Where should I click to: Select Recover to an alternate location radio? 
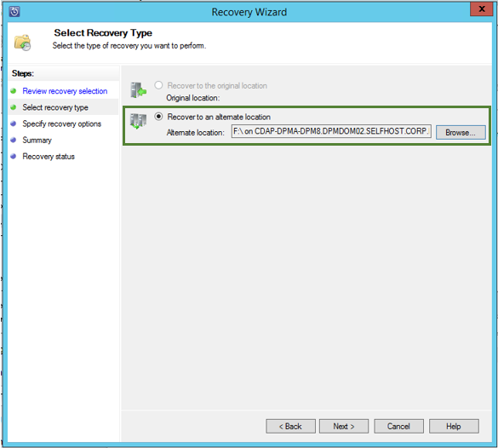pyautogui.click(x=158, y=117)
